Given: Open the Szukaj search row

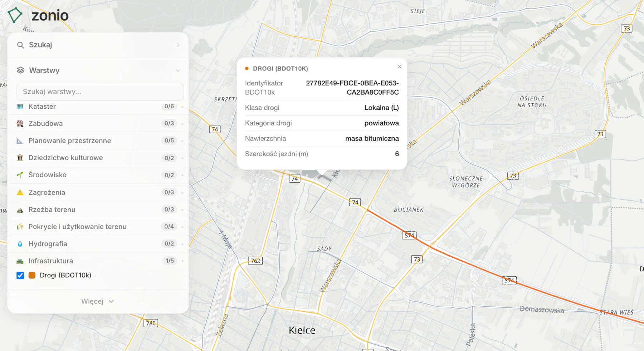Looking at the screenshot, I should (98, 45).
